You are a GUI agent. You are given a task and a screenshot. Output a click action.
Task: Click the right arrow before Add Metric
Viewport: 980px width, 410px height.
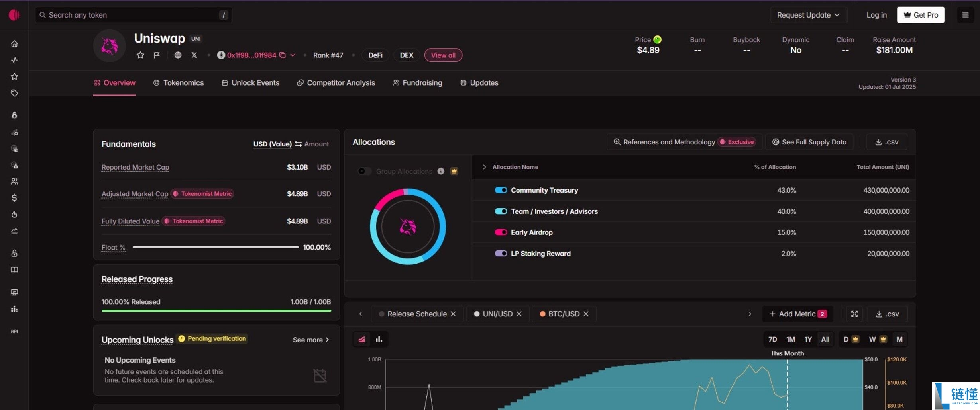[x=750, y=314]
